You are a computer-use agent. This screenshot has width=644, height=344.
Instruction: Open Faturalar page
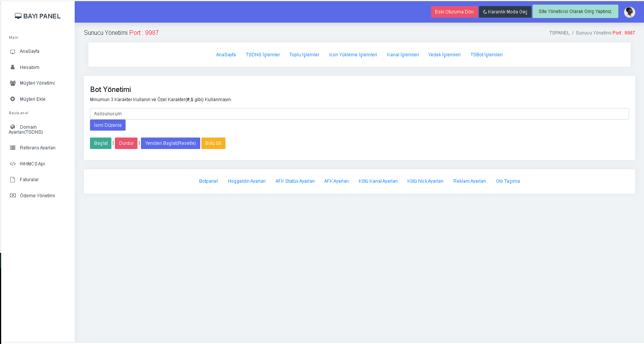click(29, 180)
